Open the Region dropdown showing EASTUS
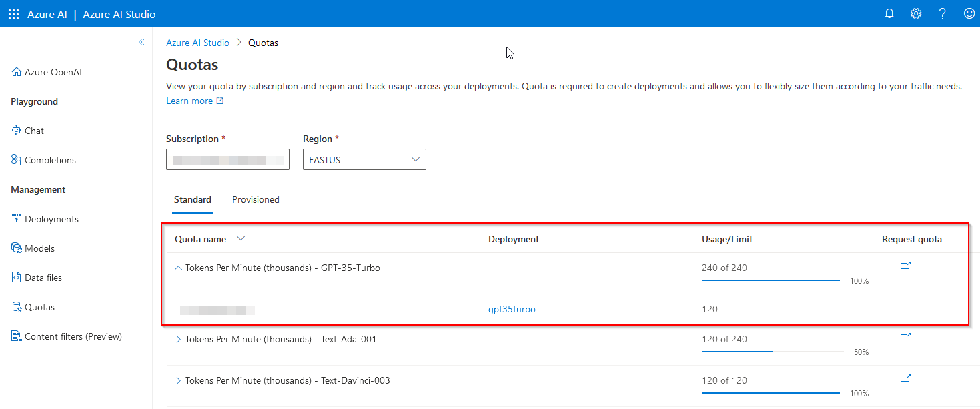980x409 pixels. coord(364,159)
